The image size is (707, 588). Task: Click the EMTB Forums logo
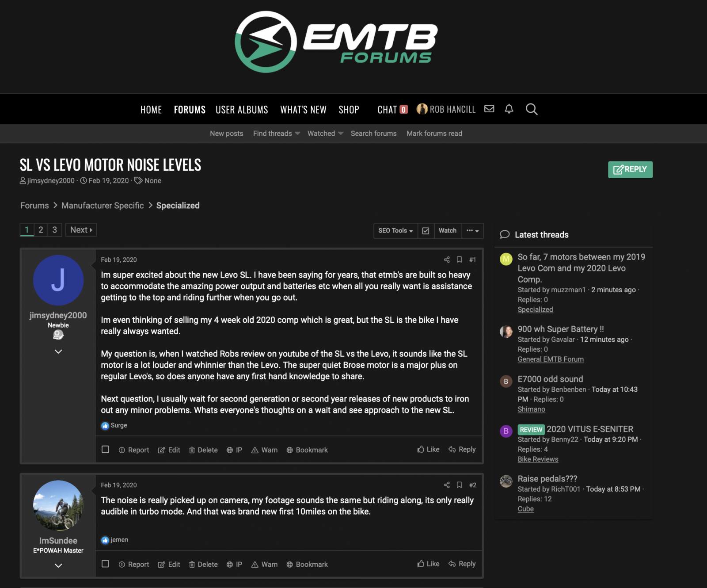coord(336,42)
